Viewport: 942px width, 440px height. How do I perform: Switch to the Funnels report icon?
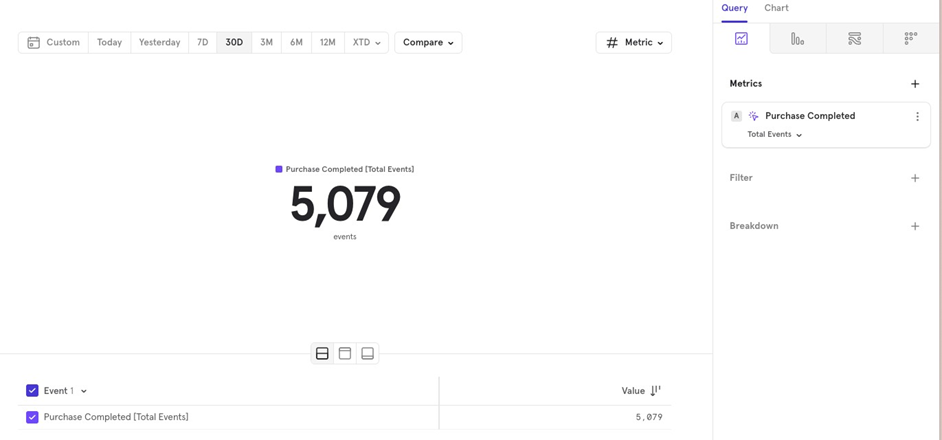[797, 38]
